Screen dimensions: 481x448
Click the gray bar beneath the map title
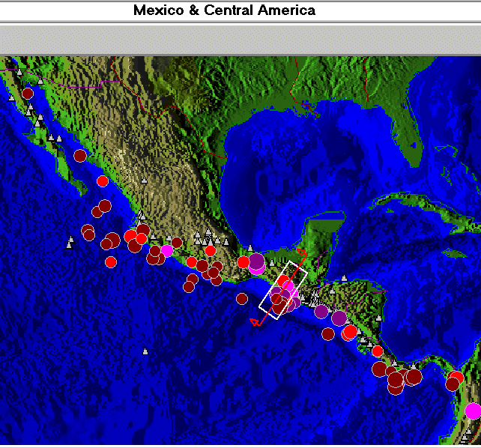(x=240, y=38)
